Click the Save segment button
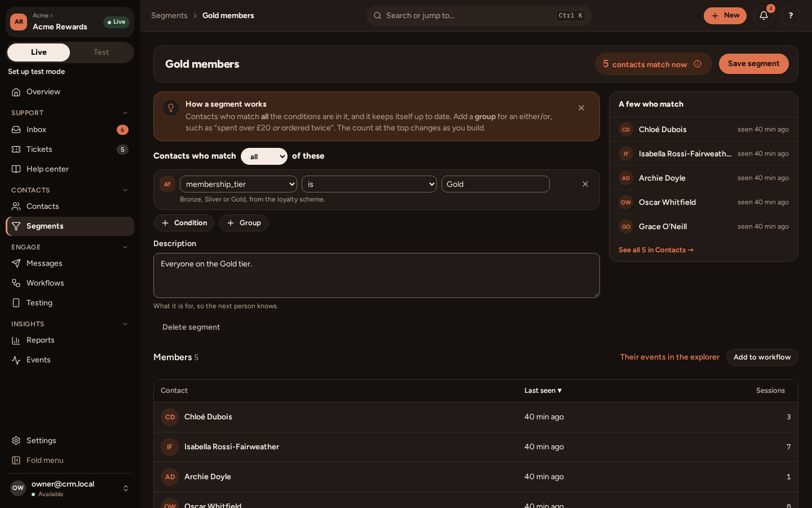812x508 pixels. (753, 64)
